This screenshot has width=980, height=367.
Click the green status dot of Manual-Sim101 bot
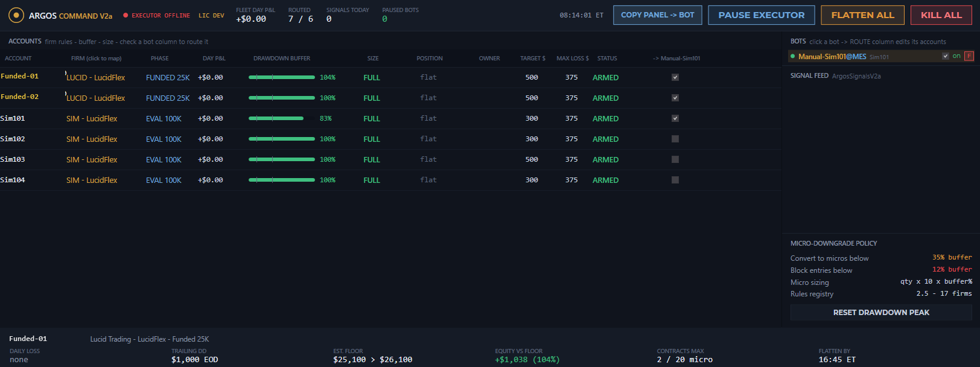pyautogui.click(x=793, y=56)
